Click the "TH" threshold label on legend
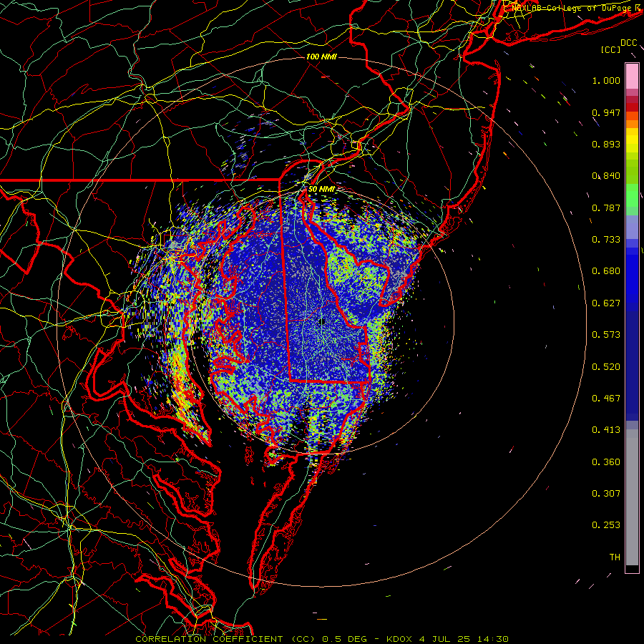The width and height of the screenshot is (644, 644). 615,557
